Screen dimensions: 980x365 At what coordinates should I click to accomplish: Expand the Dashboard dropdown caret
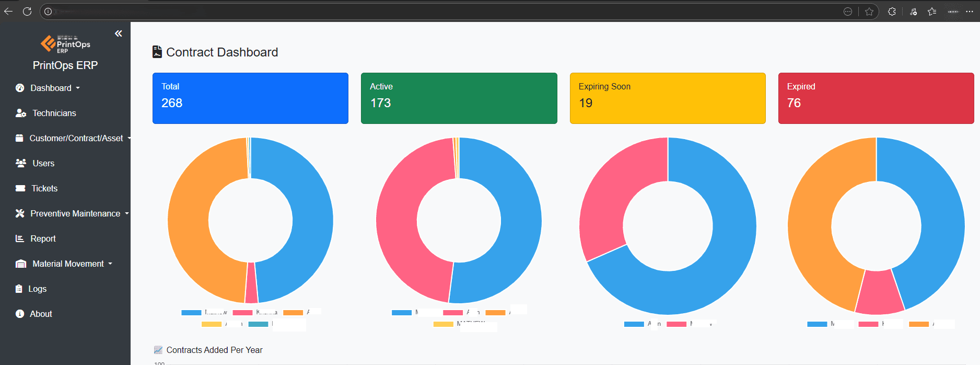tap(78, 88)
